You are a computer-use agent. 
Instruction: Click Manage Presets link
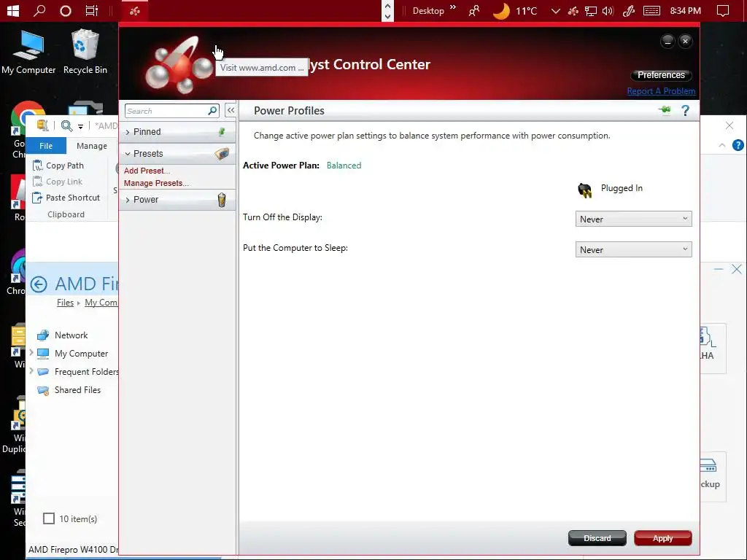tap(156, 183)
